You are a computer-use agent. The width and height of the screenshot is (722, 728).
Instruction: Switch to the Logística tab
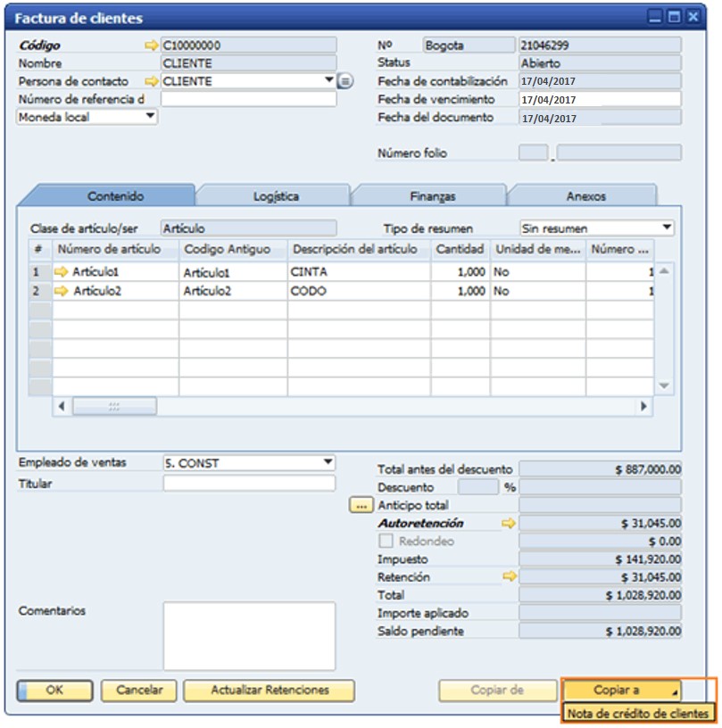(x=275, y=196)
